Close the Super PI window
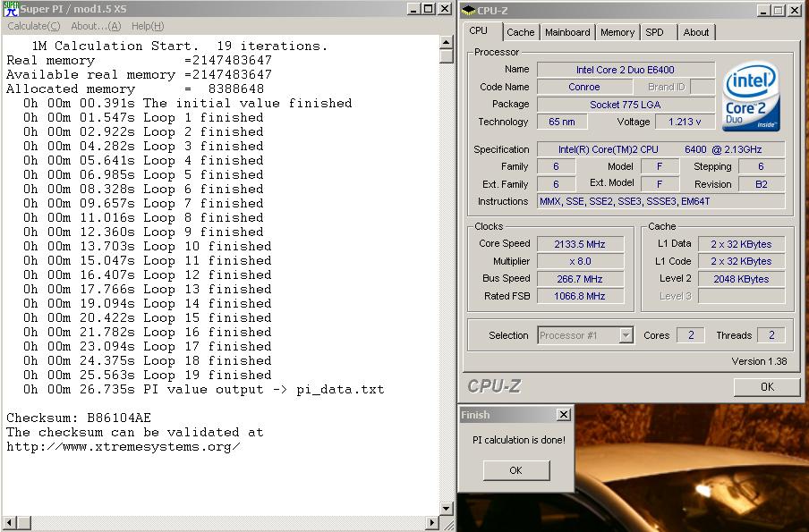 pyautogui.click(x=444, y=9)
